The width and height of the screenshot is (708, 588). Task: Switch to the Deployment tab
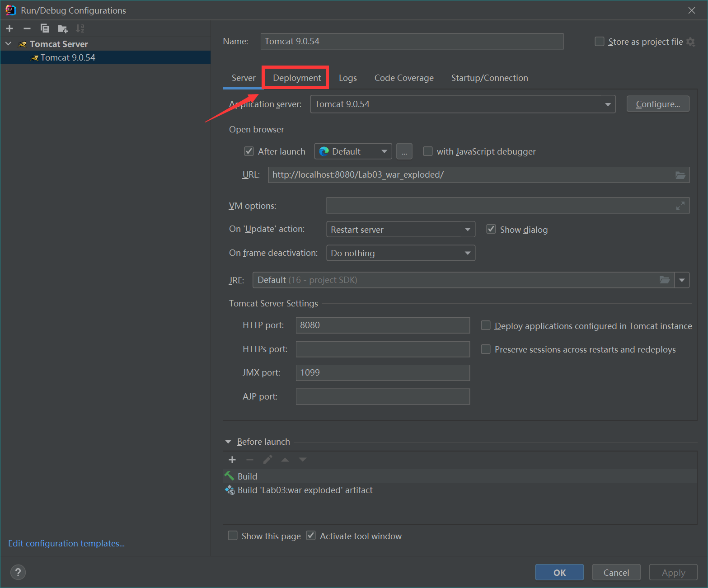click(x=297, y=78)
